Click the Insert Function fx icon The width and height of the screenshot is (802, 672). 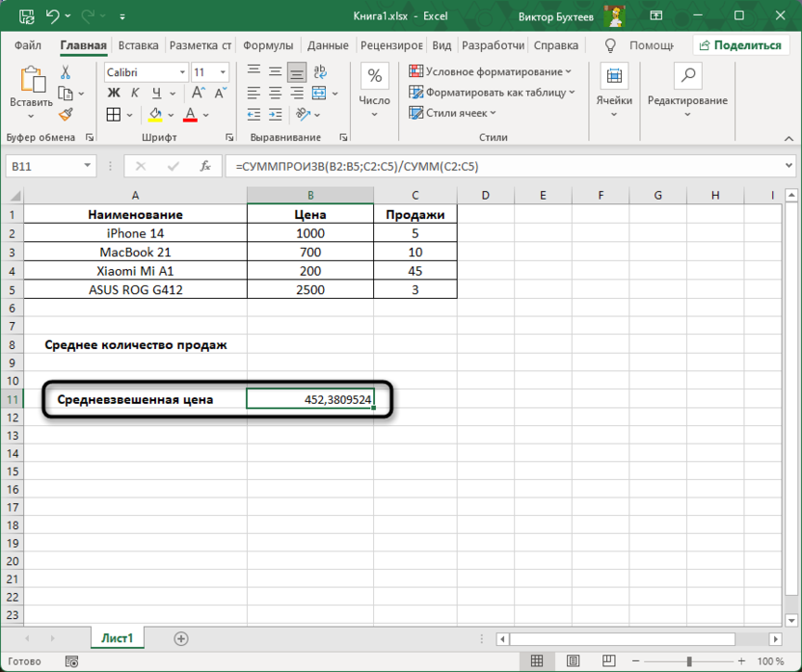tap(205, 166)
